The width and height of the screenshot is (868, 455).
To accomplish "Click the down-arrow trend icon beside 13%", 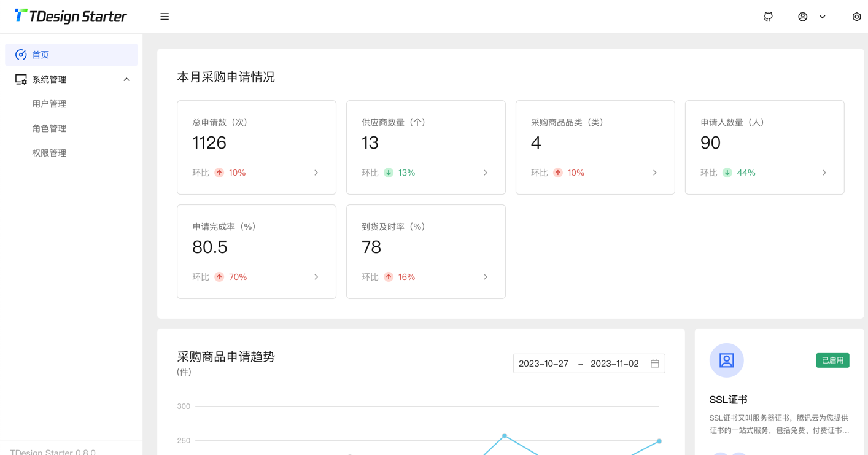I will 389,173.
